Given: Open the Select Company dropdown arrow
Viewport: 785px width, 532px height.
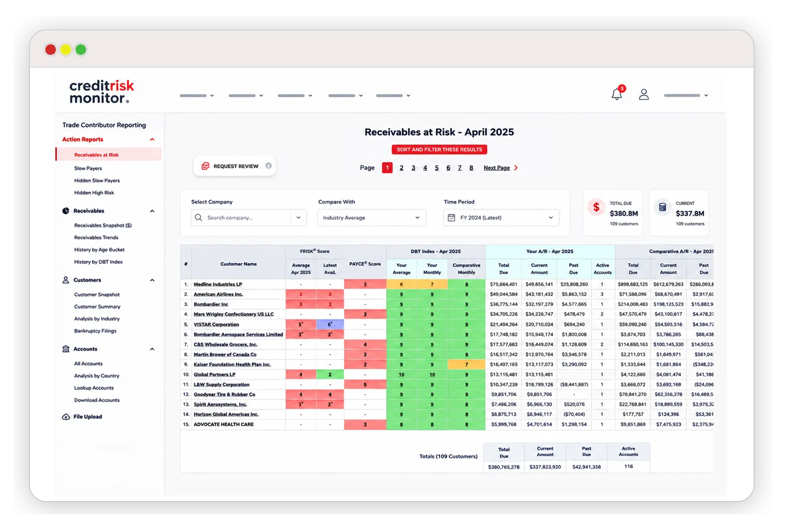Looking at the screenshot, I should [x=299, y=217].
